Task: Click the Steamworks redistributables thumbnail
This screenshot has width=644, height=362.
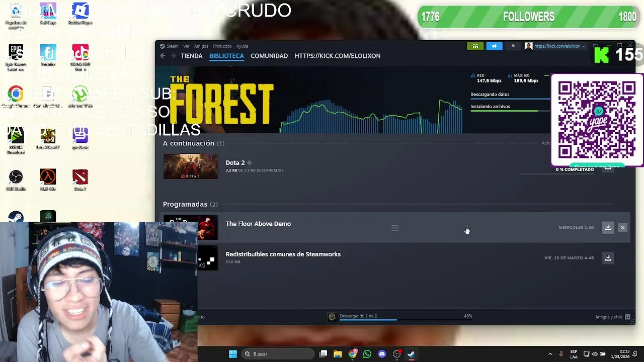Action: tap(207, 258)
